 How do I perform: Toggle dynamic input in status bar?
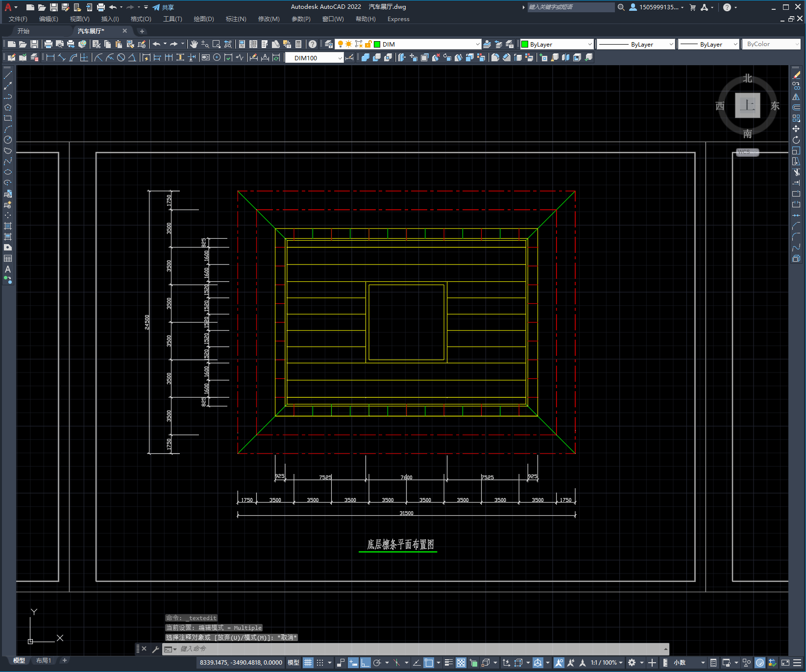click(353, 663)
